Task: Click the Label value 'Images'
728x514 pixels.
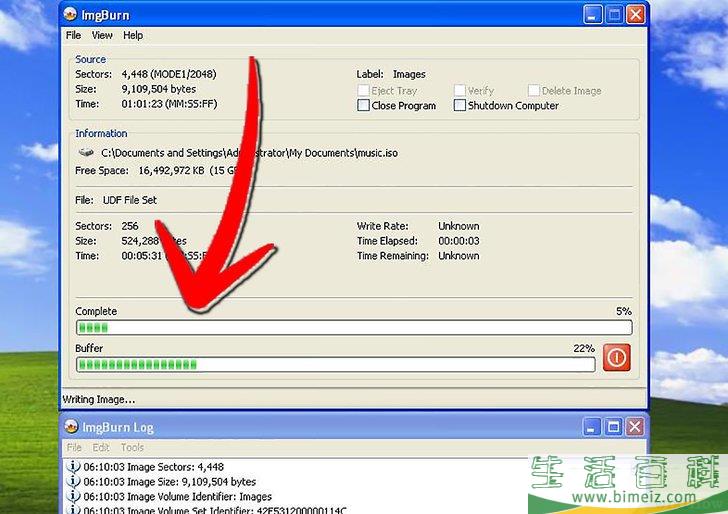Action: point(409,74)
